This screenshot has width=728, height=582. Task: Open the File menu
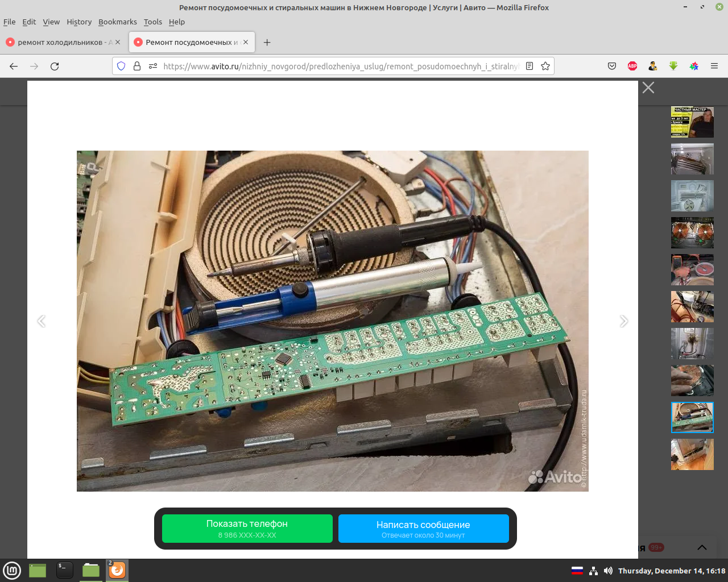(x=10, y=22)
